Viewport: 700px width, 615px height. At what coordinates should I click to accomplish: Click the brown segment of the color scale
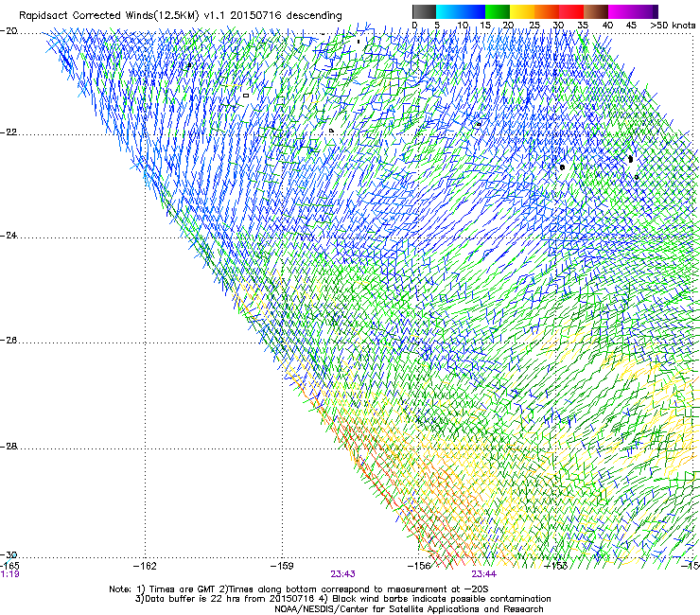[596, 11]
